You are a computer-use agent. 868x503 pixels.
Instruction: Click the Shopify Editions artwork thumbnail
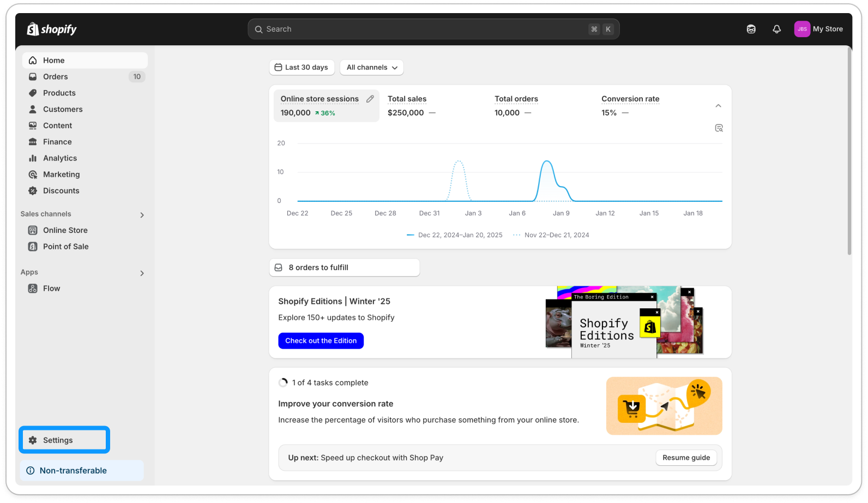624,322
